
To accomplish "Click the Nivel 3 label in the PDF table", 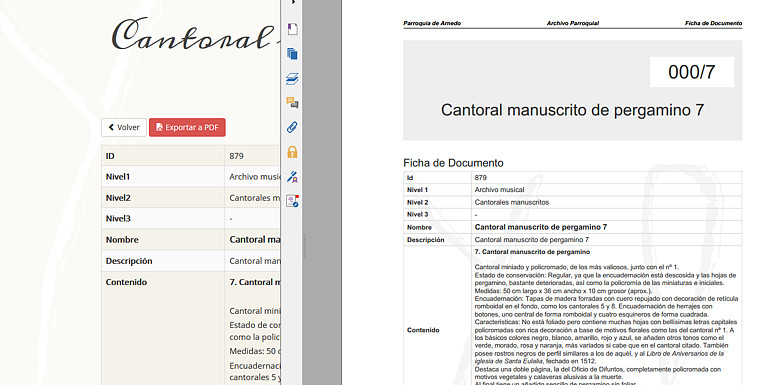I will pos(417,215).
